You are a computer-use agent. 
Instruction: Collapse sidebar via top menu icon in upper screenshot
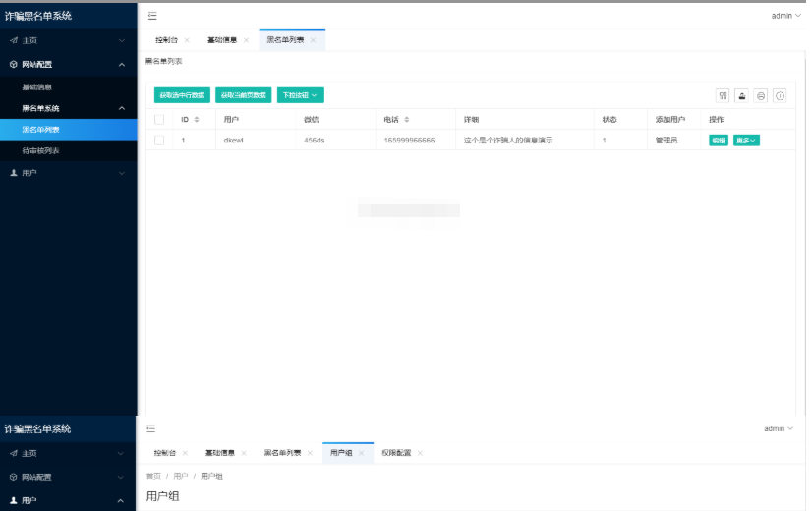tap(152, 16)
